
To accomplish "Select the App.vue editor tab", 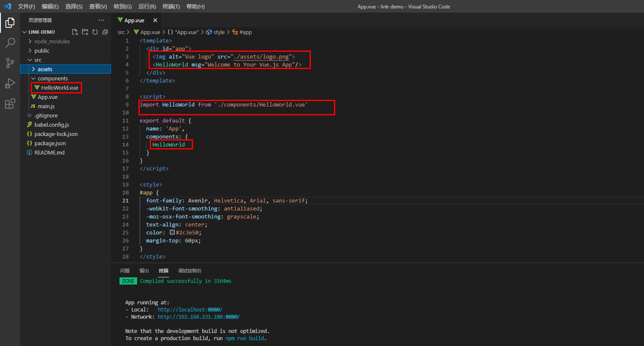I will point(134,20).
